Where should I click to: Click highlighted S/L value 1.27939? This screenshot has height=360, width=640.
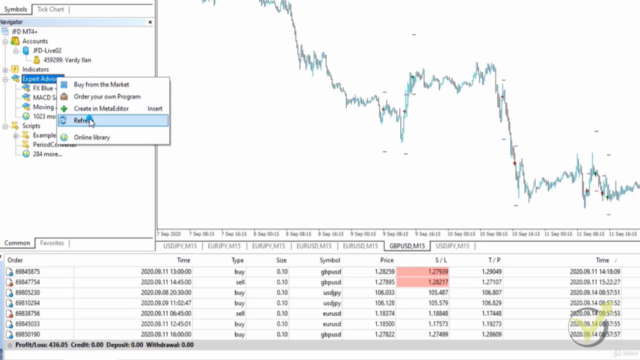[x=422, y=271]
